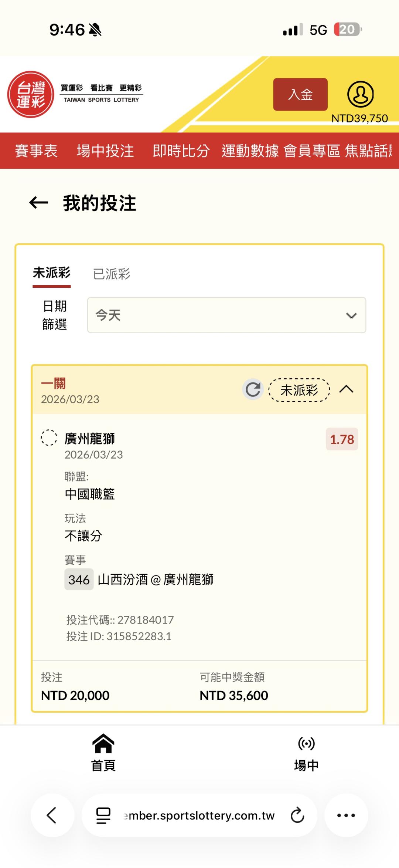Tap the sportslottery.com.tw address field
Viewport: 399px width, 868px height.
point(199,815)
